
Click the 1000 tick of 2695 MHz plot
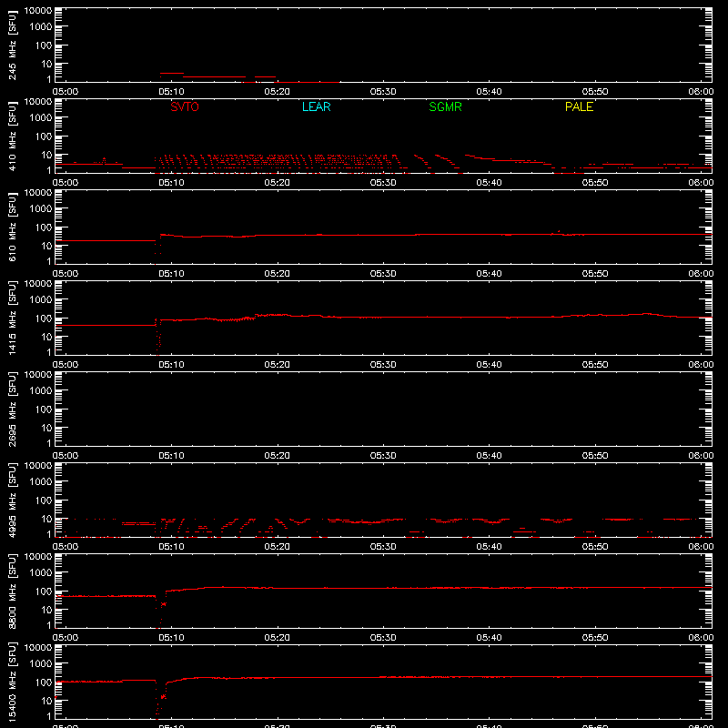pos(41,391)
